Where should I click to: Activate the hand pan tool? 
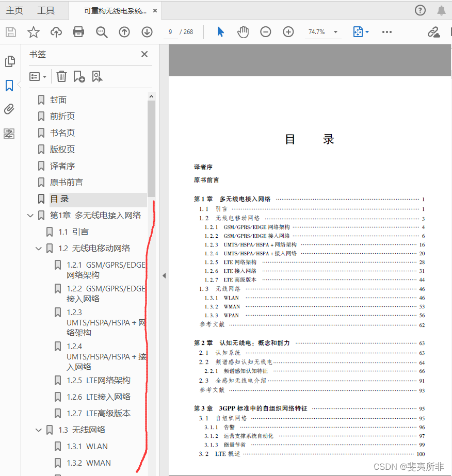(x=243, y=32)
